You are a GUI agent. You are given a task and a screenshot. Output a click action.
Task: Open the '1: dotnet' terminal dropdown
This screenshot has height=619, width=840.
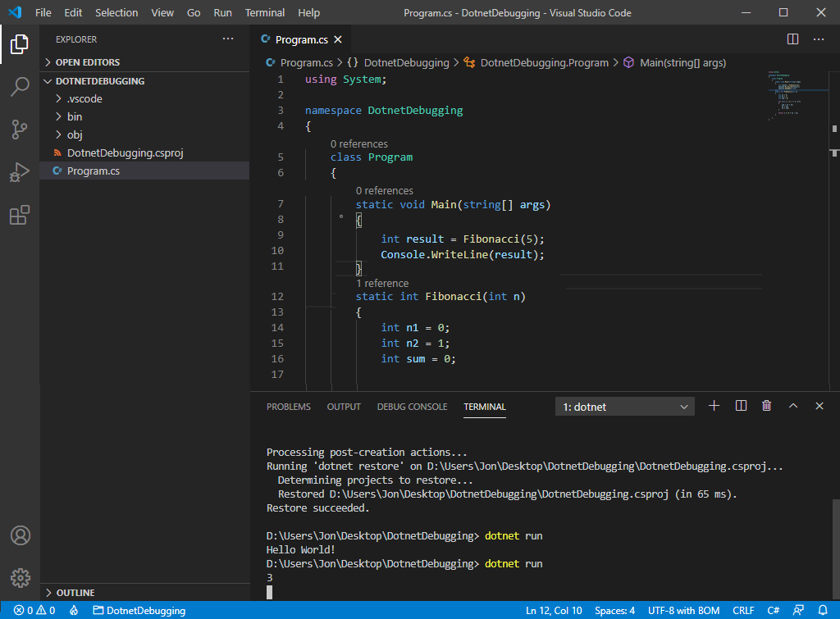coord(624,406)
